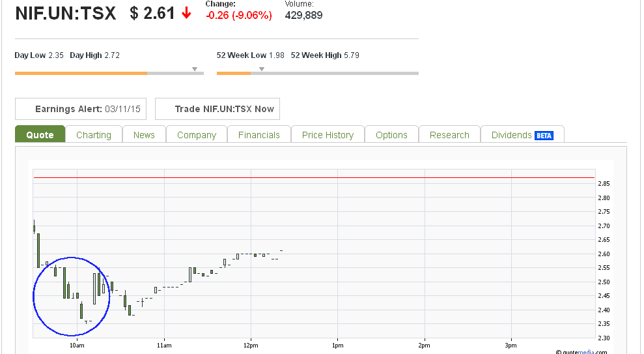This screenshot has width=644, height=354.
Task: Click the -0.26 (-9.06%) change value
Action: pyautogui.click(x=239, y=15)
